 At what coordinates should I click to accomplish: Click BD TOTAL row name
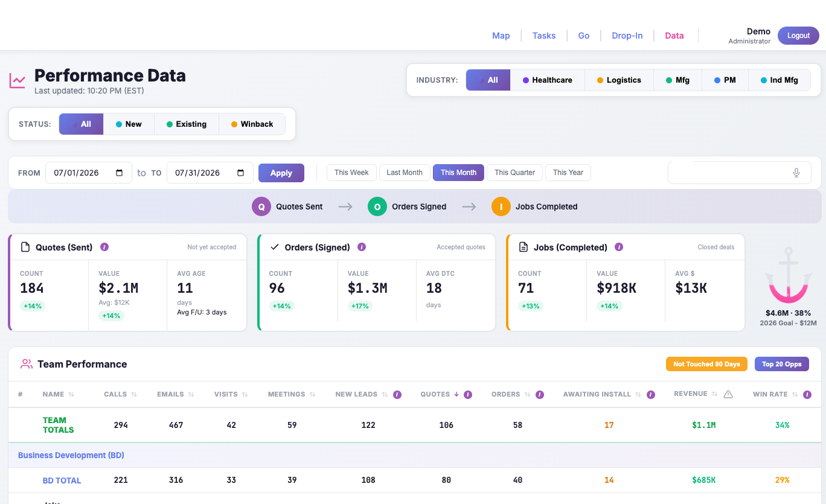tap(62, 480)
